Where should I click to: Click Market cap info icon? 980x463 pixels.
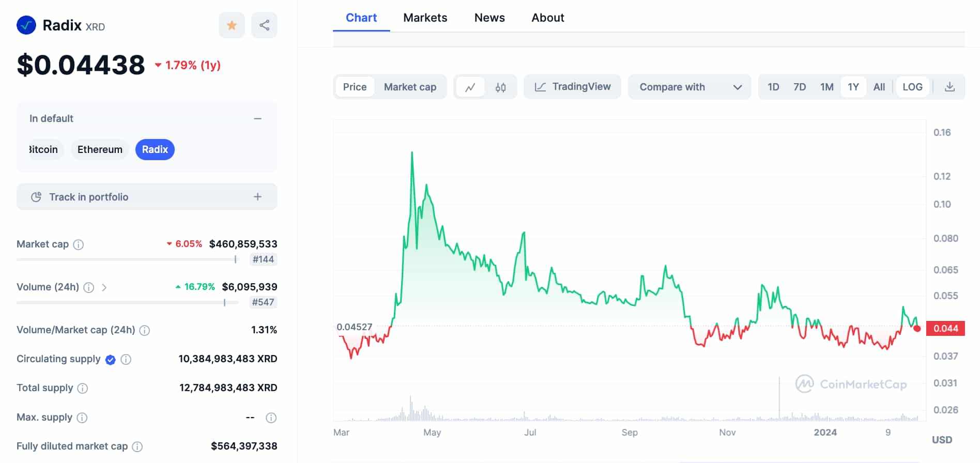pyautogui.click(x=79, y=244)
